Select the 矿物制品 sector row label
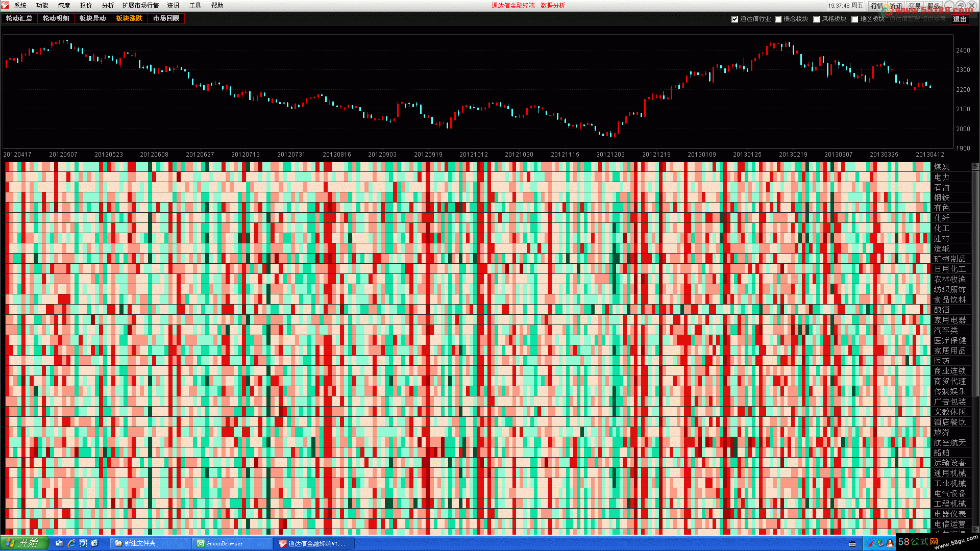 pos(950,259)
